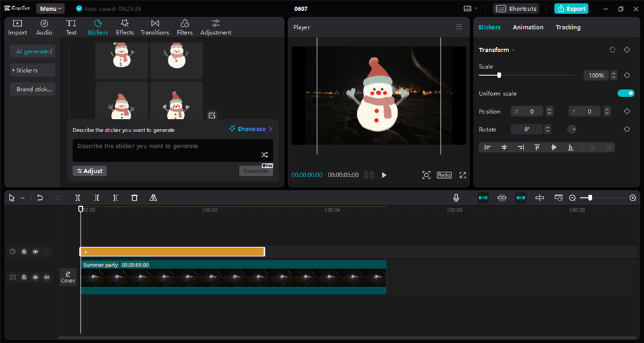The height and width of the screenshot is (343, 644).
Task: Expand the Stickers category in sidebar
Action: click(x=32, y=71)
